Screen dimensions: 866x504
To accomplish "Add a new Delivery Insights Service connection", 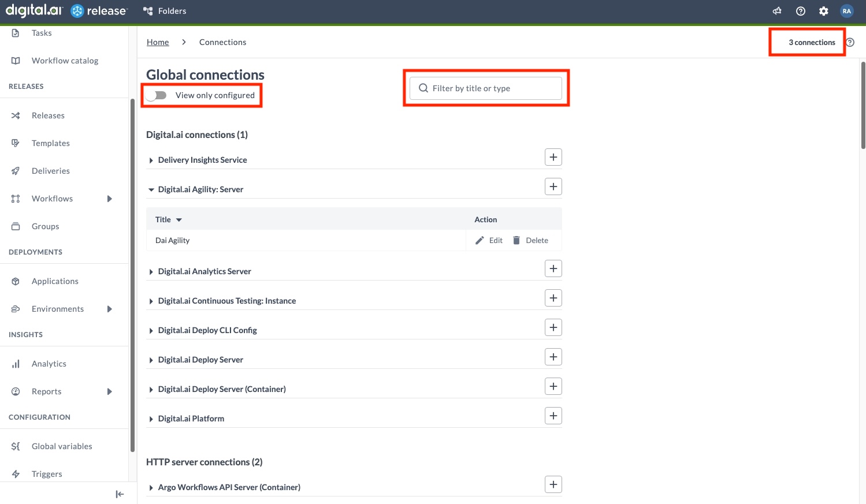I will click(x=553, y=157).
